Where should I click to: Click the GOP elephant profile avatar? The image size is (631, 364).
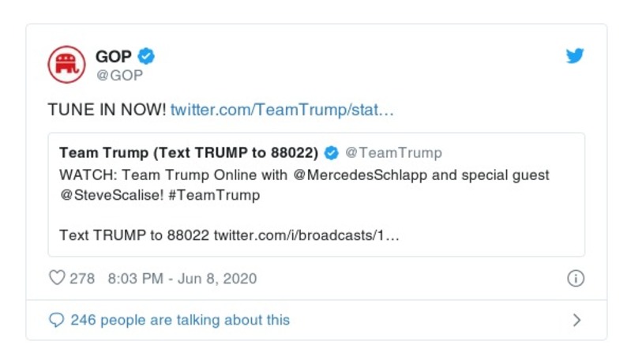66,65
